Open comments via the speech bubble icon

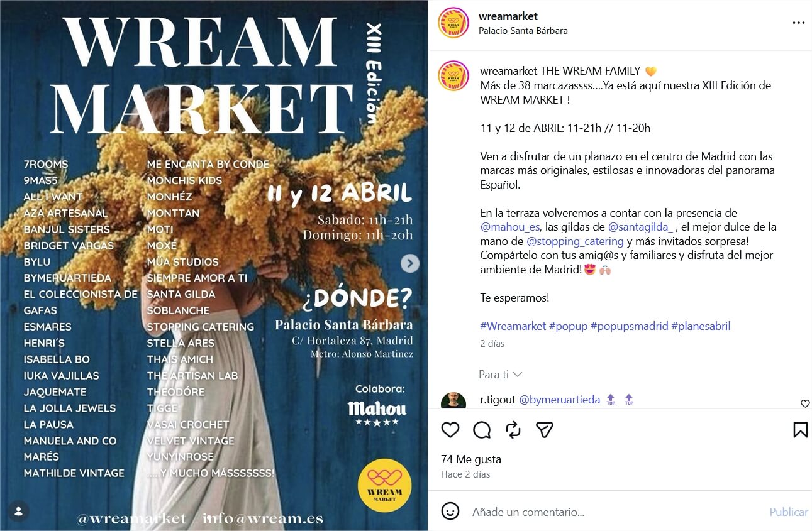482,430
